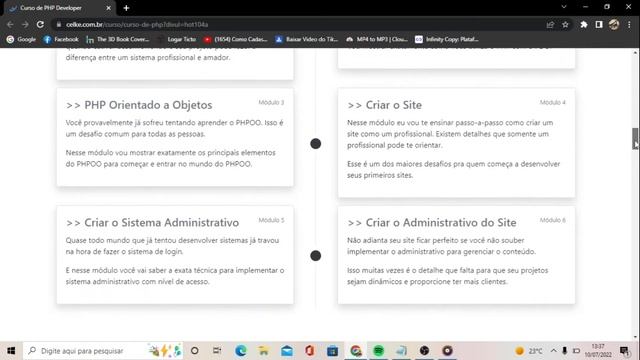The height and width of the screenshot is (360, 640).
Task: Click timeline dot between Módulo 3 and 4
Action: tap(316, 144)
